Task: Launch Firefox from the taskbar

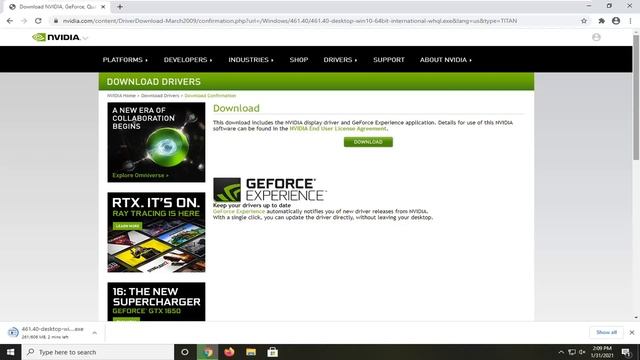Action: point(229,352)
